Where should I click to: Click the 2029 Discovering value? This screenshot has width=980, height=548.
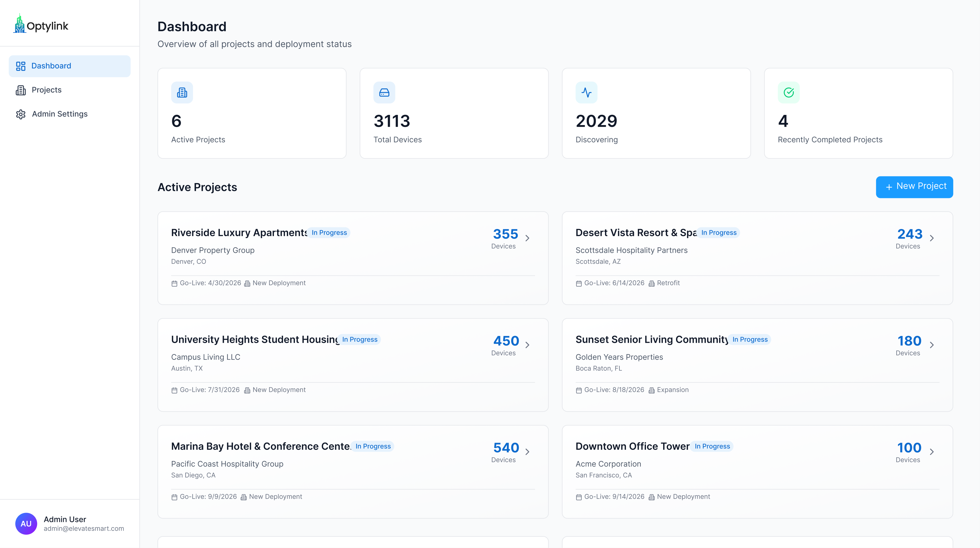(596, 121)
